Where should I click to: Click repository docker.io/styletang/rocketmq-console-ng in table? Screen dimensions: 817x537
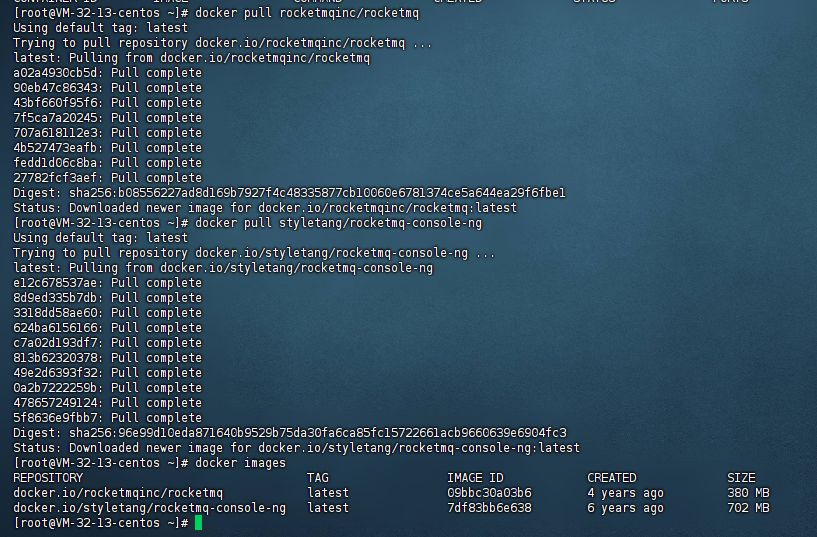(150, 508)
